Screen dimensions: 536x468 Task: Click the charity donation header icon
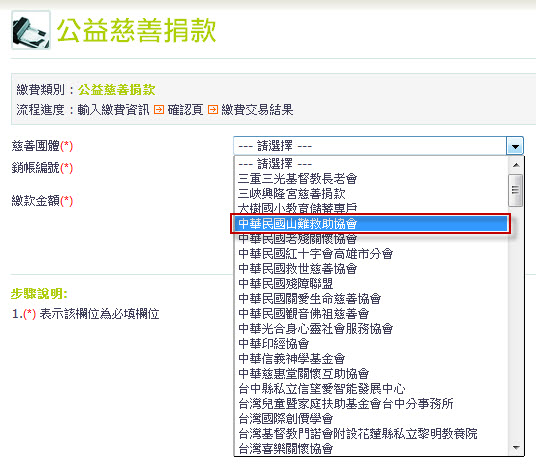point(31,30)
